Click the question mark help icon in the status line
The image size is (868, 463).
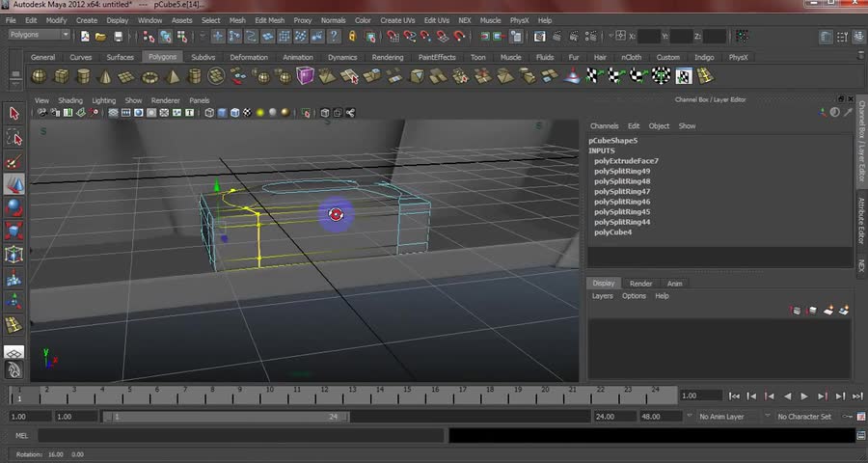[x=334, y=37]
